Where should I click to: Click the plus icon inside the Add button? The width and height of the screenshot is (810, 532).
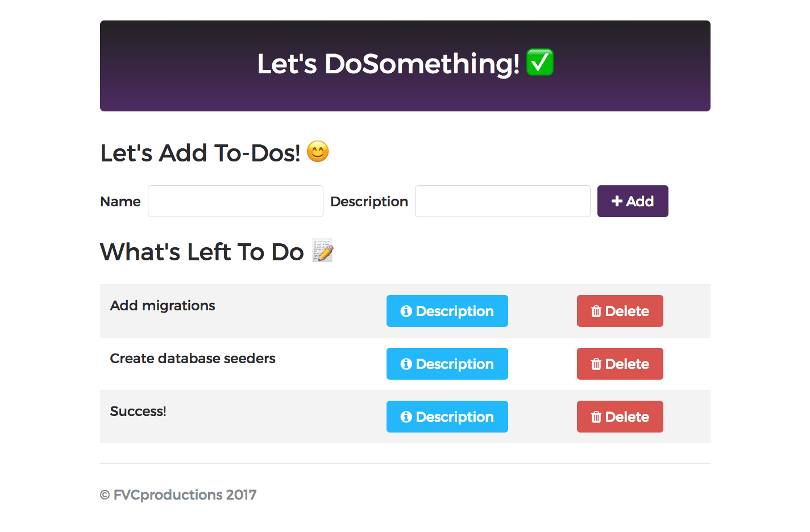click(x=617, y=201)
